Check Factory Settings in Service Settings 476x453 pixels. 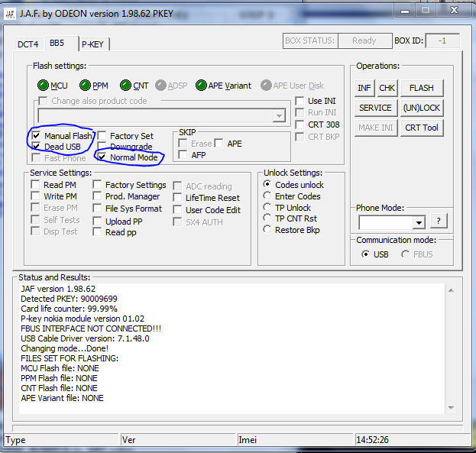[x=97, y=185]
